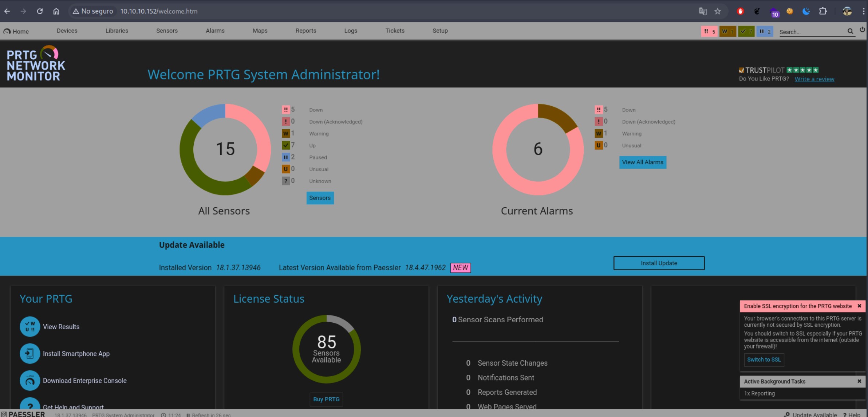Open the browser profile avatar
The width and height of the screenshot is (868, 417).
pyautogui.click(x=847, y=11)
